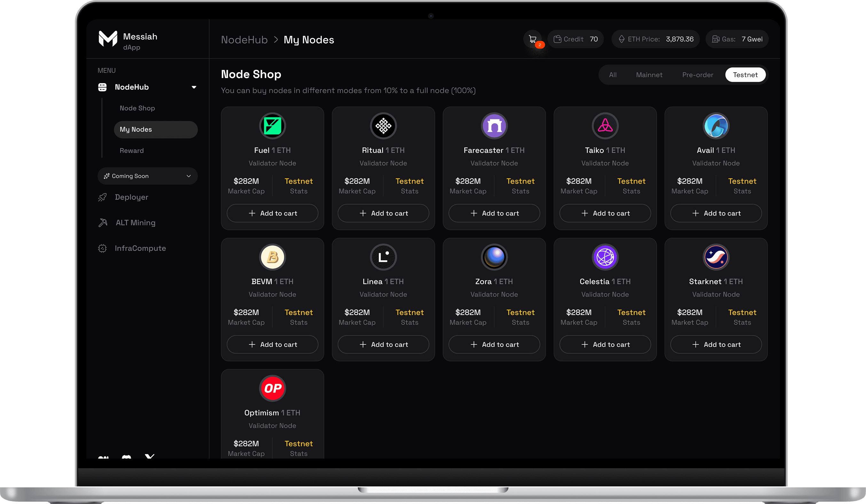Click the Celestia node logo
This screenshot has width=866, height=504.
[x=605, y=257]
